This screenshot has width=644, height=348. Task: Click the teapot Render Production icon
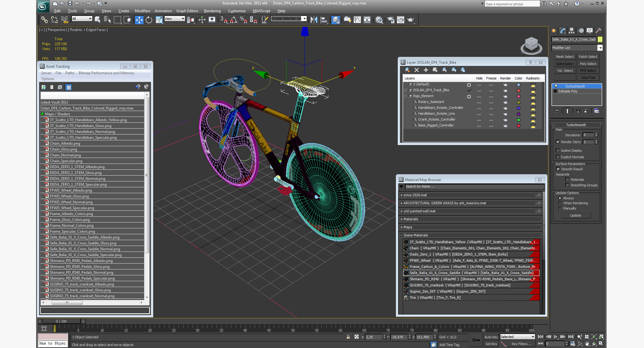click(x=411, y=20)
